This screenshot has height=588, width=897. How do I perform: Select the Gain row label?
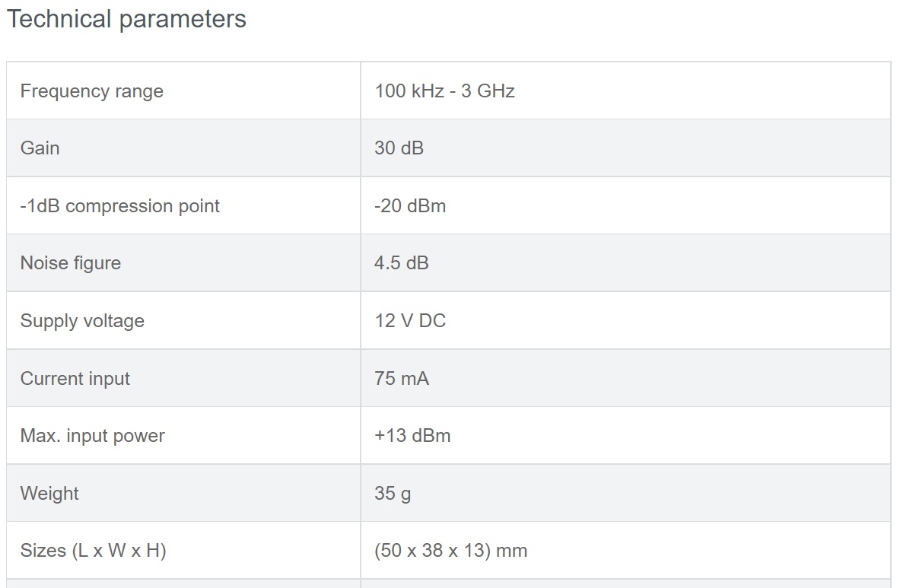40,148
